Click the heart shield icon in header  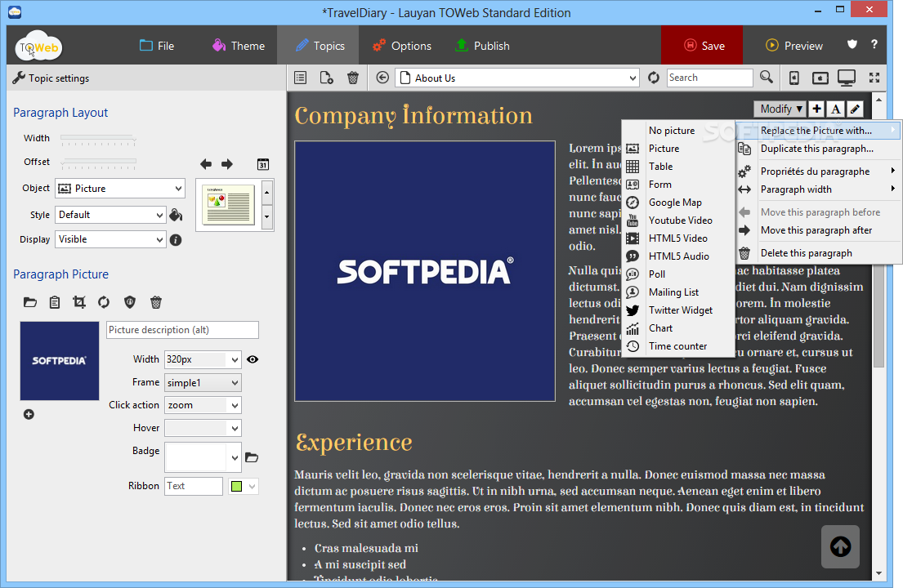point(852,44)
